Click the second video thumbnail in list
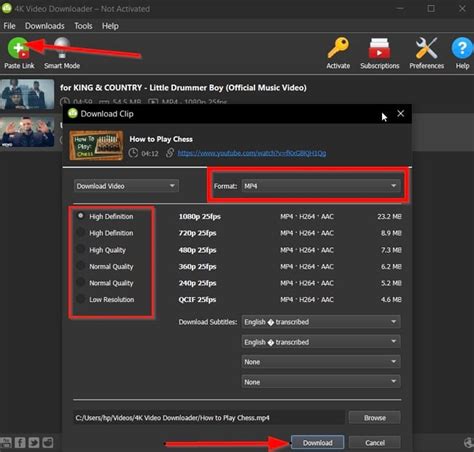This screenshot has height=452, width=474. click(27, 132)
